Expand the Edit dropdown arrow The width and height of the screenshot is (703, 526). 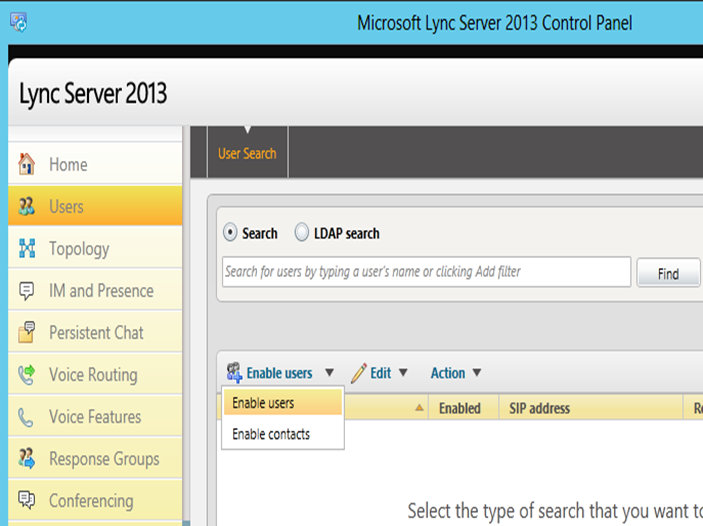coord(403,372)
